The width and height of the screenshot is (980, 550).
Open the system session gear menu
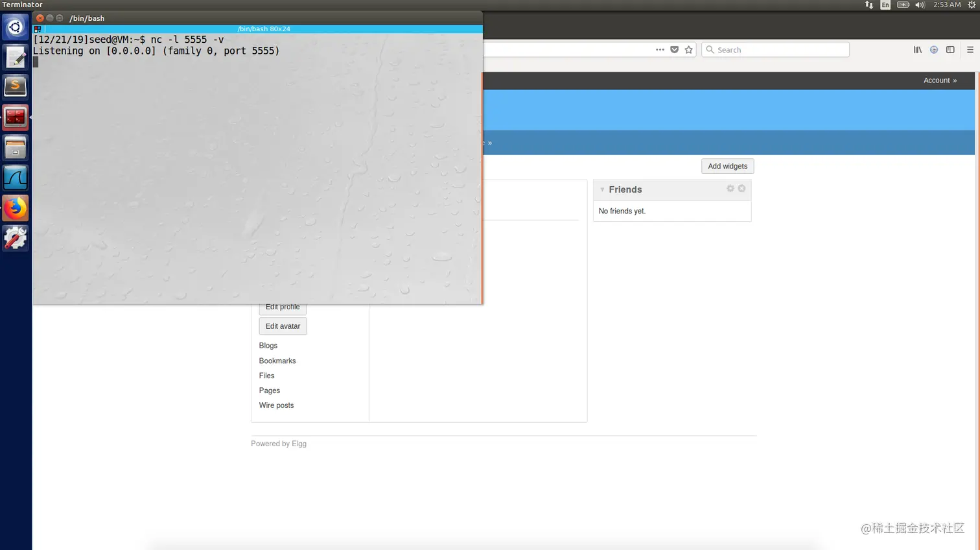tap(972, 5)
